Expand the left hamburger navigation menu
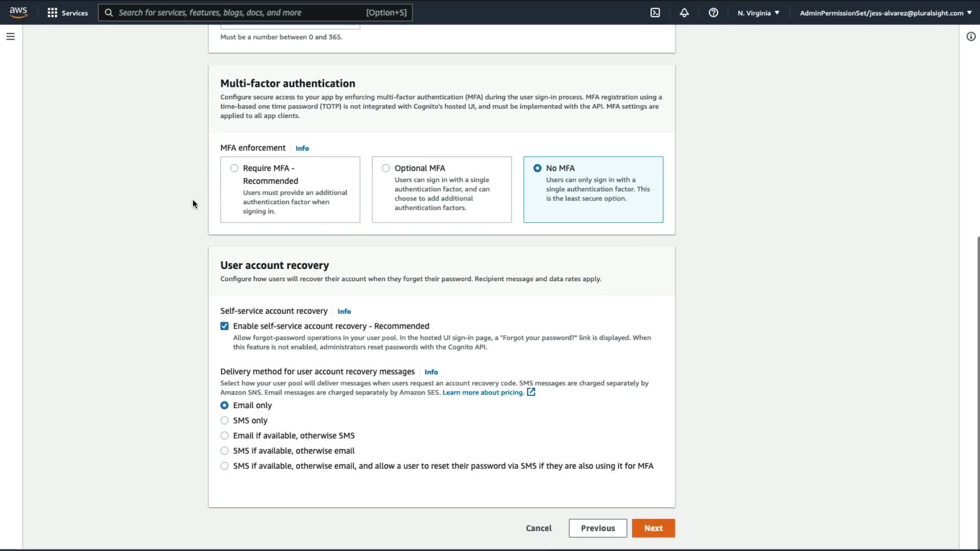 (x=10, y=37)
